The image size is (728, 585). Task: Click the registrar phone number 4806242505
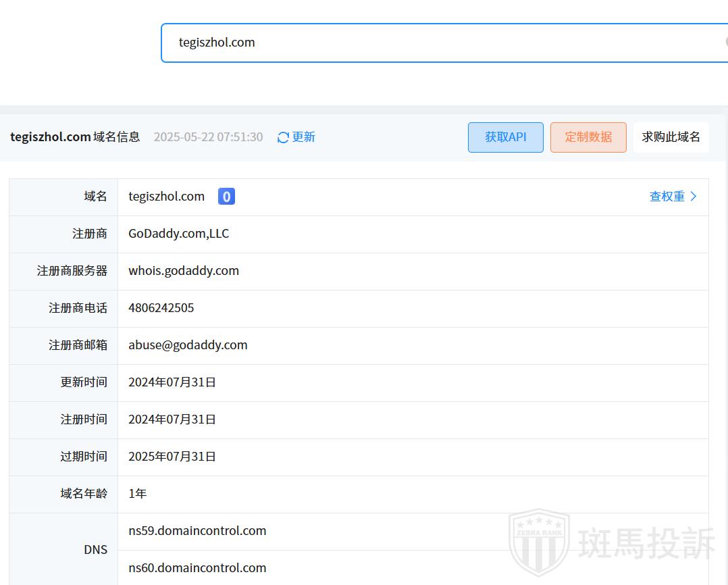point(161,308)
